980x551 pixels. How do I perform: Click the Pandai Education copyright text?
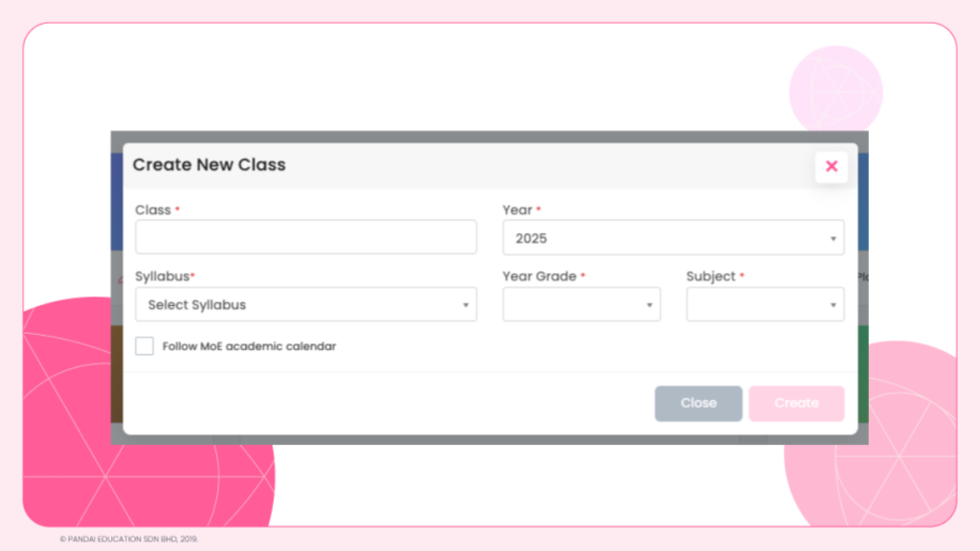pos(129,539)
